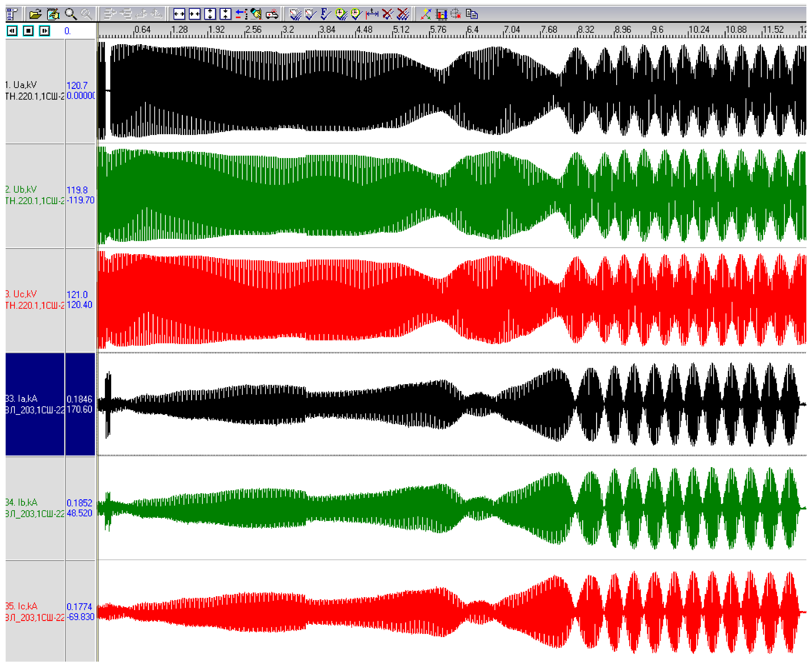Activate the magnifying glass zoom tool
This screenshot has width=812, height=667.
tap(70, 14)
